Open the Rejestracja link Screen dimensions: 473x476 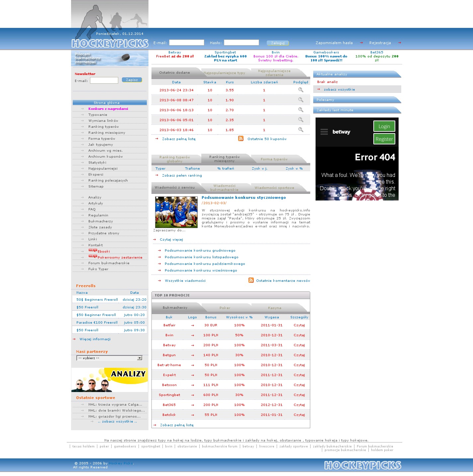coord(380,43)
